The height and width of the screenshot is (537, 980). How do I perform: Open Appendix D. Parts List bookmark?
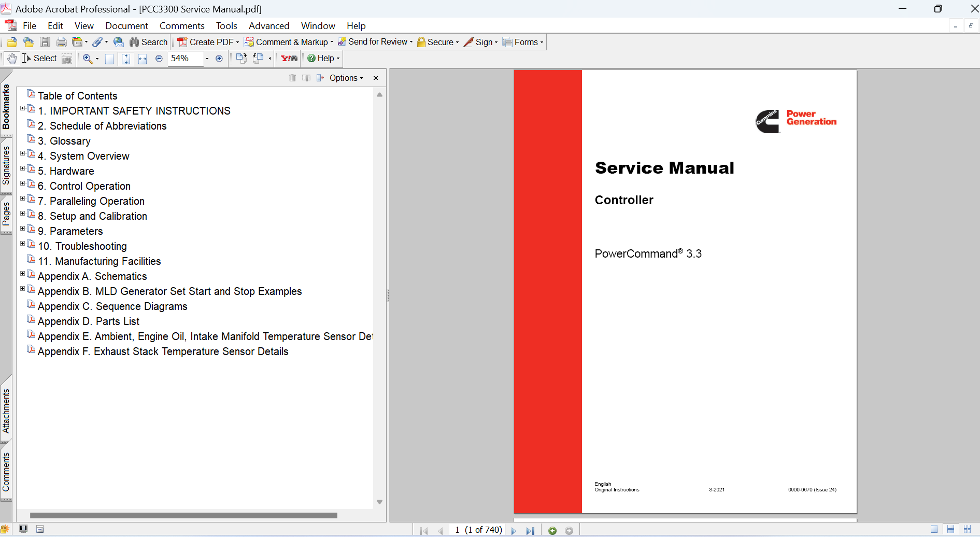tap(89, 321)
